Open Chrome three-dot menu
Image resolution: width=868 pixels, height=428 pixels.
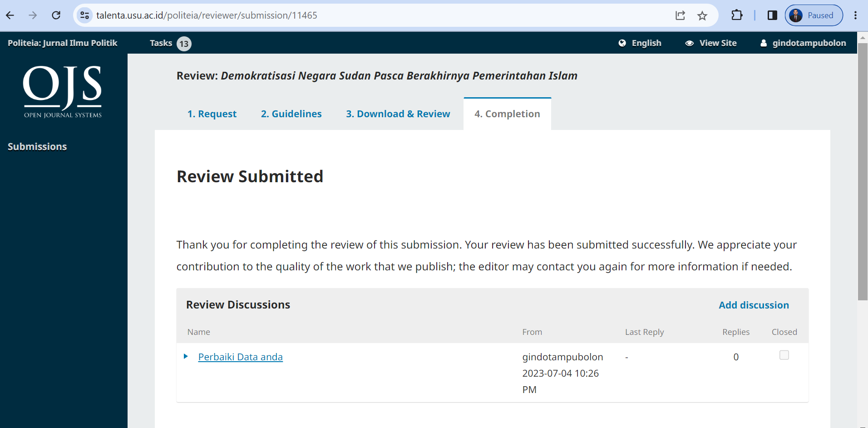click(855, 15)
